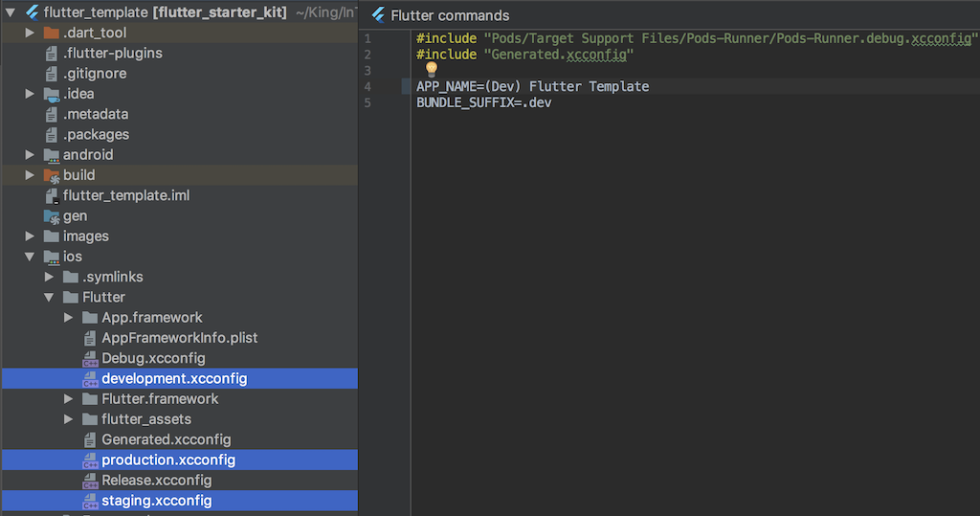
Task: Click the Flutter project logo icon
Action: coord(32,12)
